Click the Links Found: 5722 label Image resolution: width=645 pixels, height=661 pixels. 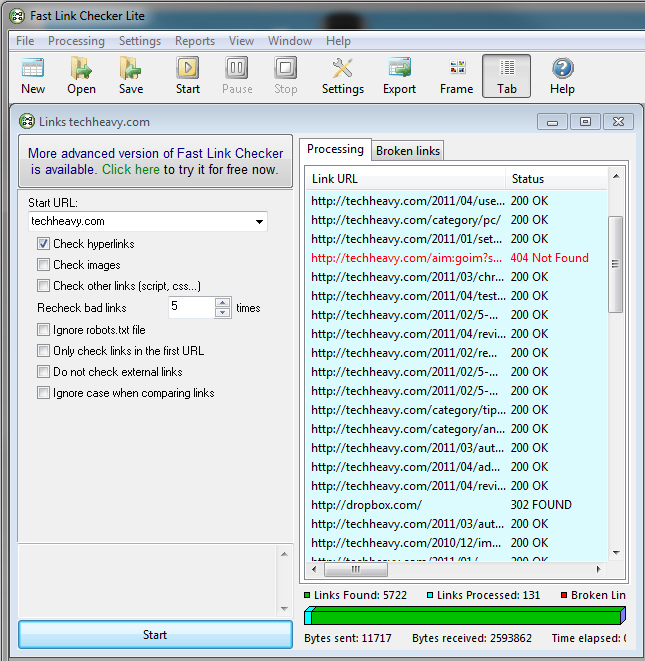click(360, 595)
